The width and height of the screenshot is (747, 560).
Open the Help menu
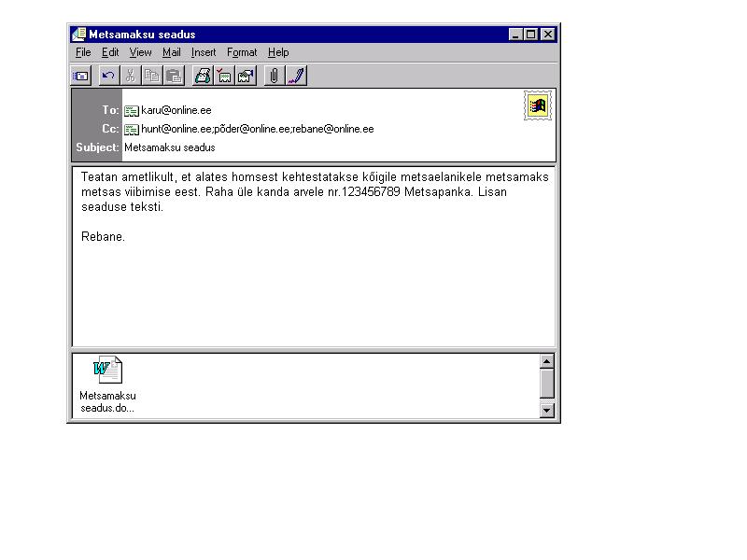(278, 52)
